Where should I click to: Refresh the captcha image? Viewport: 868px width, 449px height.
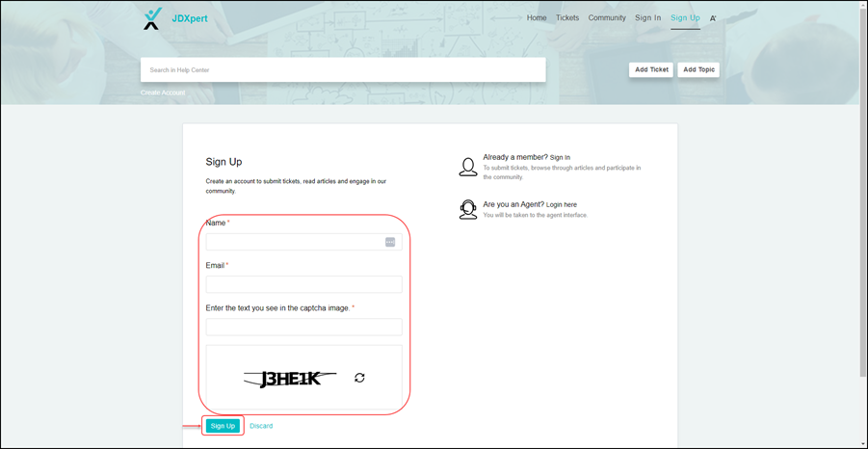(359, 378)
